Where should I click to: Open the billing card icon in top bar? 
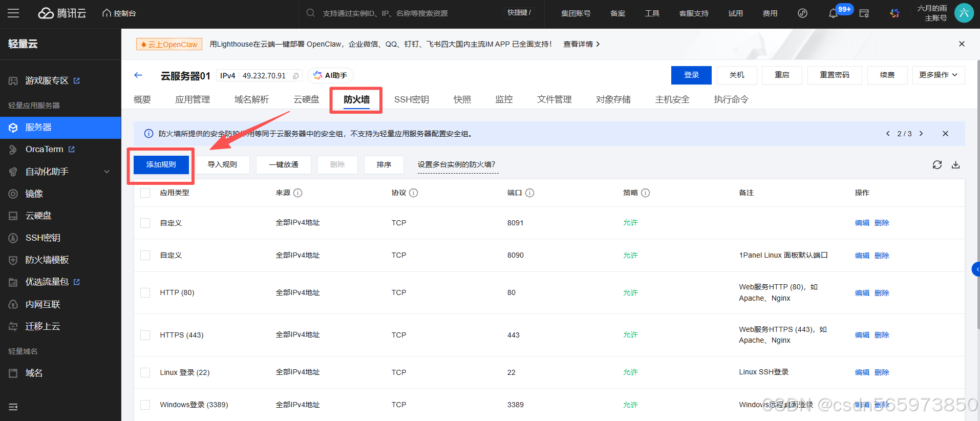click(864, 13)
